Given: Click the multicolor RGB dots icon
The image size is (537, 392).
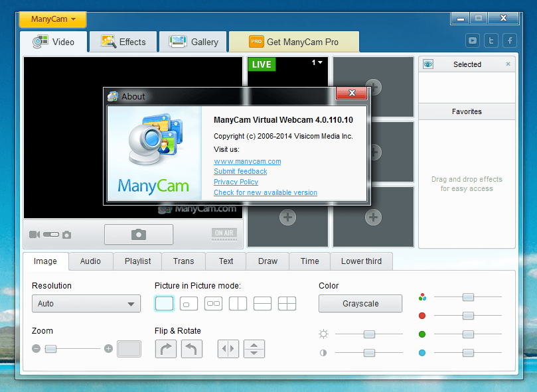Looking at the screenshot, I should pos(422,297).
